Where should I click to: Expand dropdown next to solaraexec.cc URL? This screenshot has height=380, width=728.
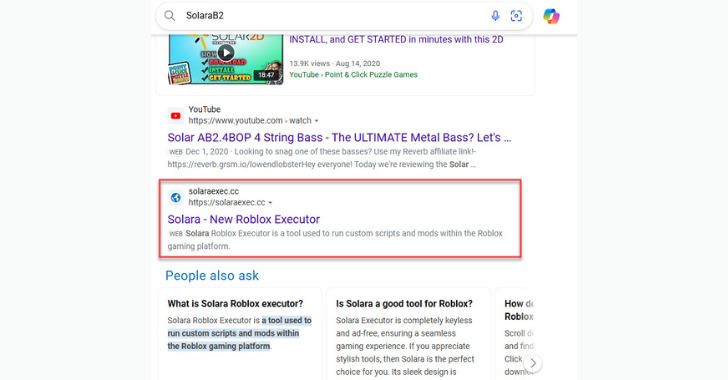coord(270,203)
